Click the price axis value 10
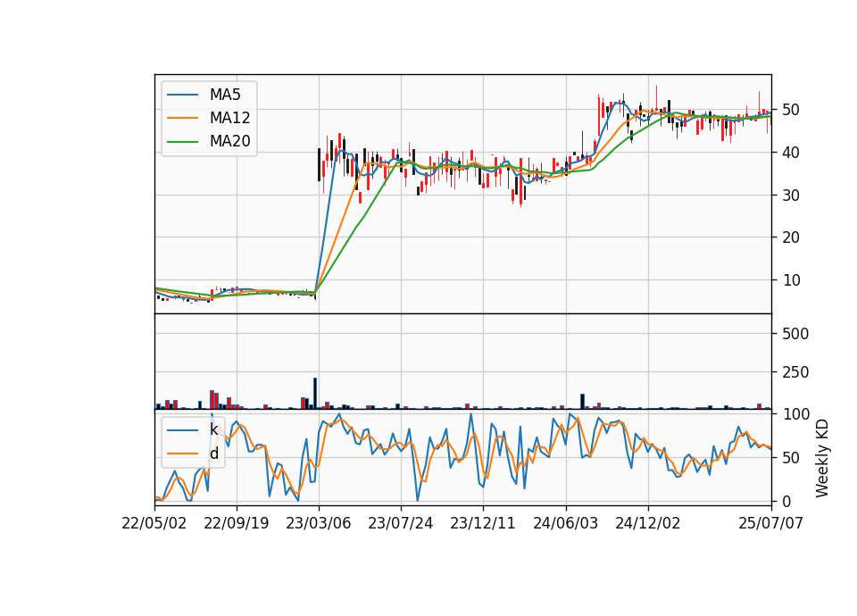Image resolution: width=857 pixels, height=616 pixels. click(x=791, y=279)
